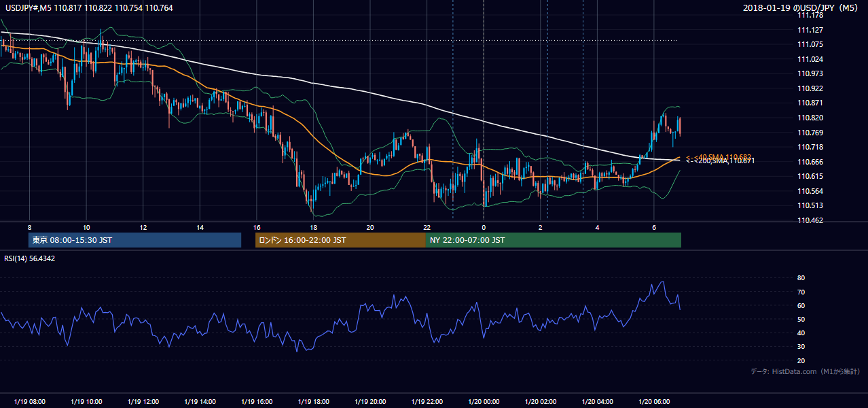
Task: Click the price axis label 110.871
Action: coord(811,103)
